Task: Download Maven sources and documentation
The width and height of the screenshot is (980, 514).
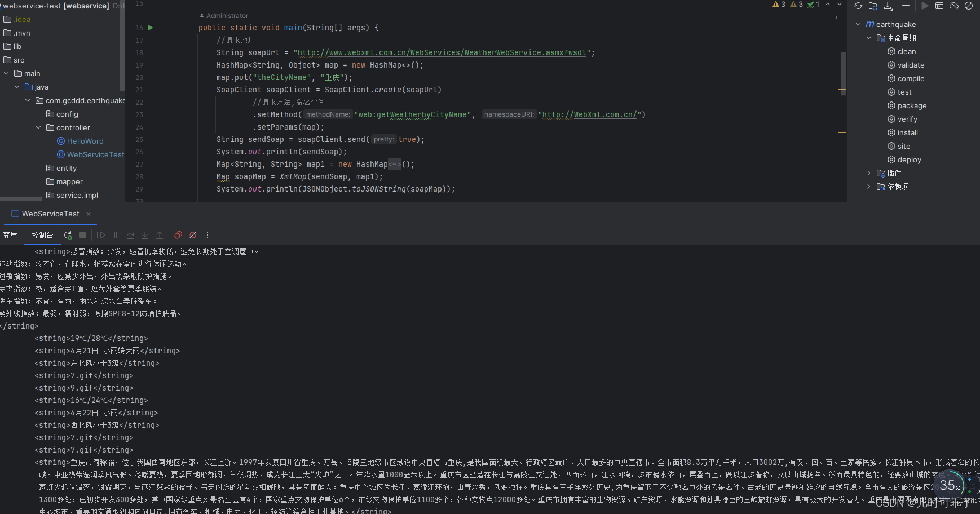Action: point(888,6)
